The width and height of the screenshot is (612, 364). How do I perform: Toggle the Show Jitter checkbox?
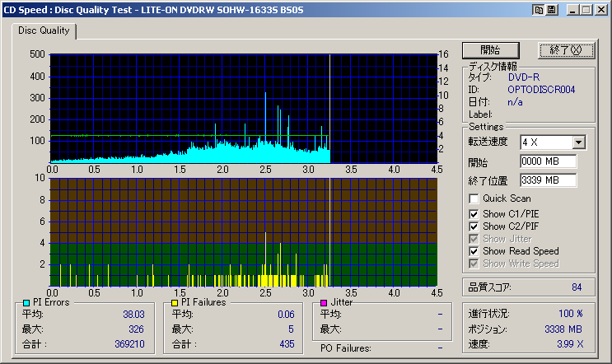[x=474, y=239]
